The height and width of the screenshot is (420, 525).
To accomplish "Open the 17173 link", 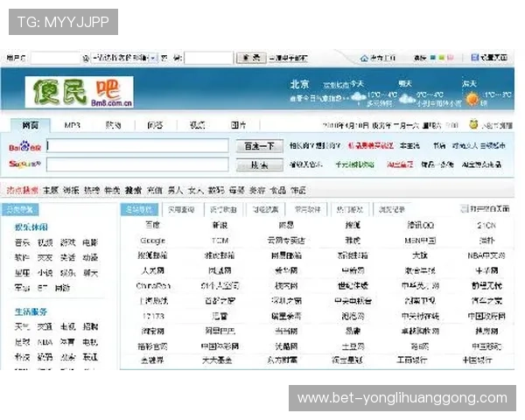I will click(x=153, y=316).
